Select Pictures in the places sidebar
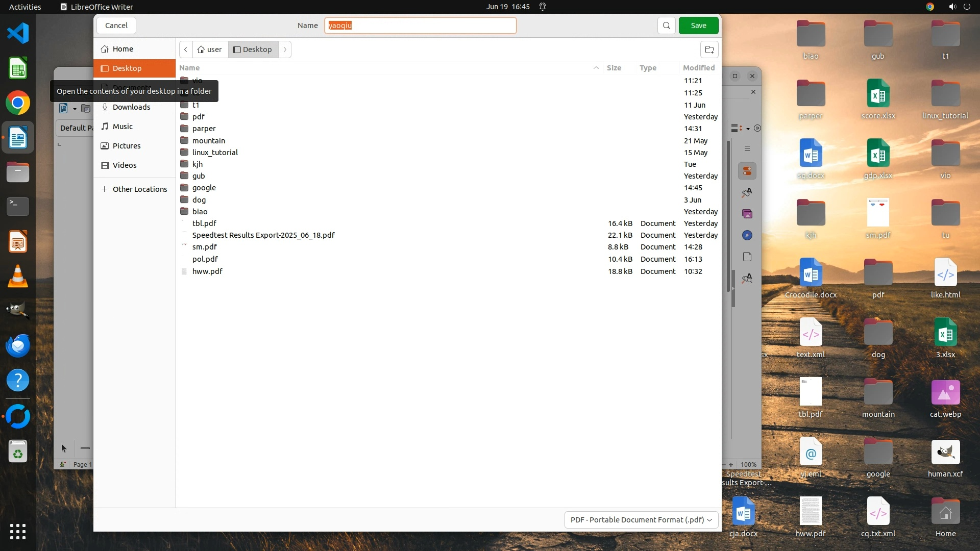Viewport: 980px width, 551px height. (x=126, y=146)
